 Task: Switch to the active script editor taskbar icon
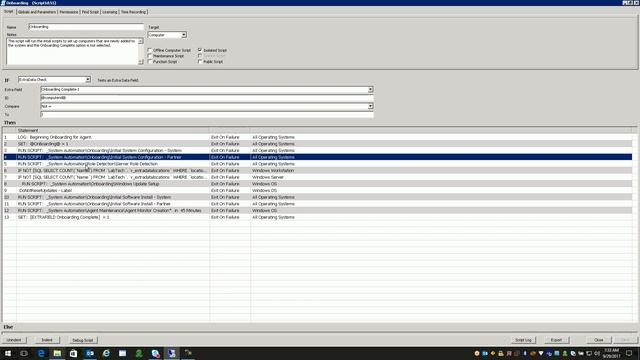pyautogui.click(x=171, y=353)
